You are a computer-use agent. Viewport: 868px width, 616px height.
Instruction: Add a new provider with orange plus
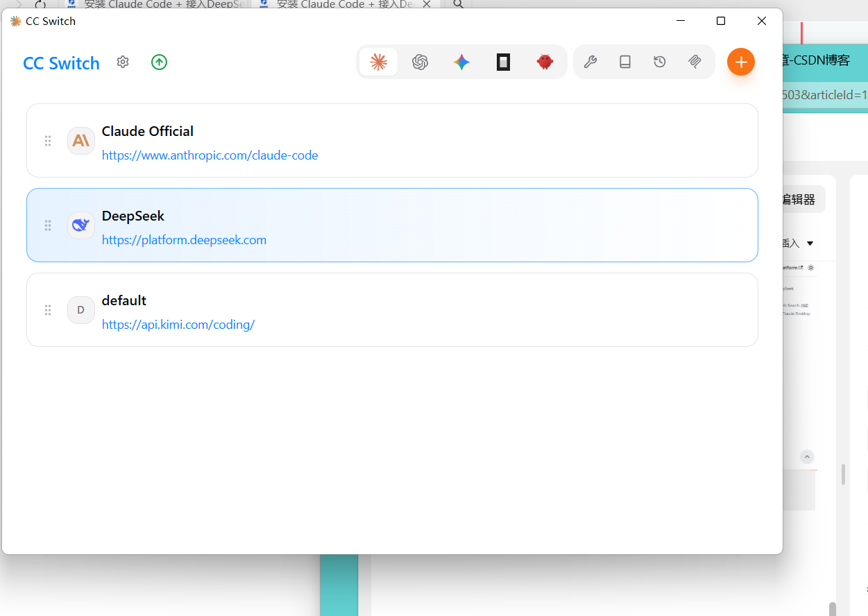[x=741, y=62]
